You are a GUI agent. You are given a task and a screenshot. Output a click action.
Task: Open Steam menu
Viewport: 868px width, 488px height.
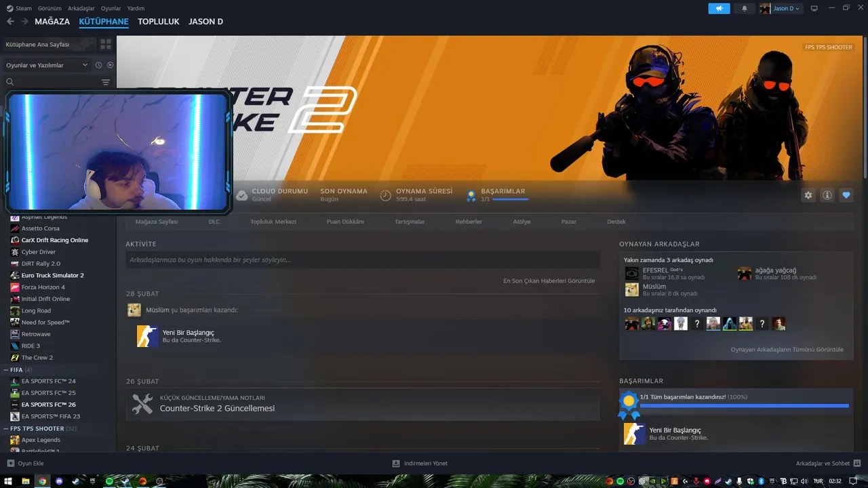tap(19, 9)
